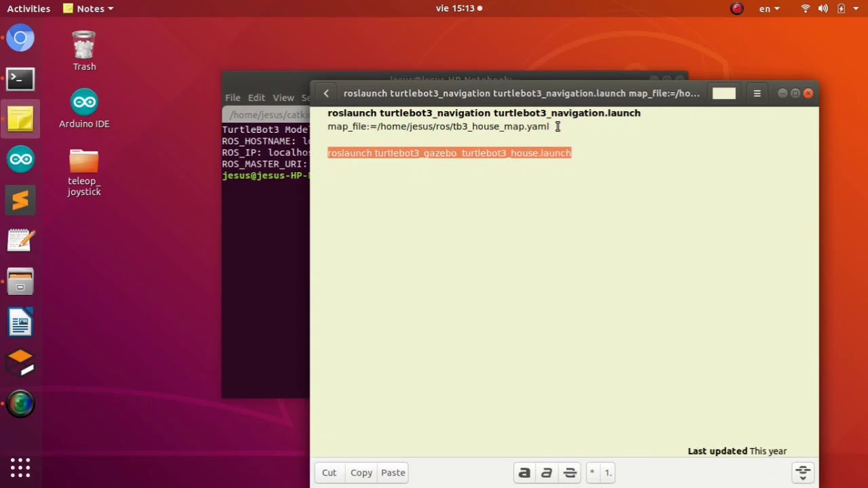Select the /home/jesus/catkin terminal tab
Screen dimensions: 868x488
pyautogui.click(x=267, y=115)
